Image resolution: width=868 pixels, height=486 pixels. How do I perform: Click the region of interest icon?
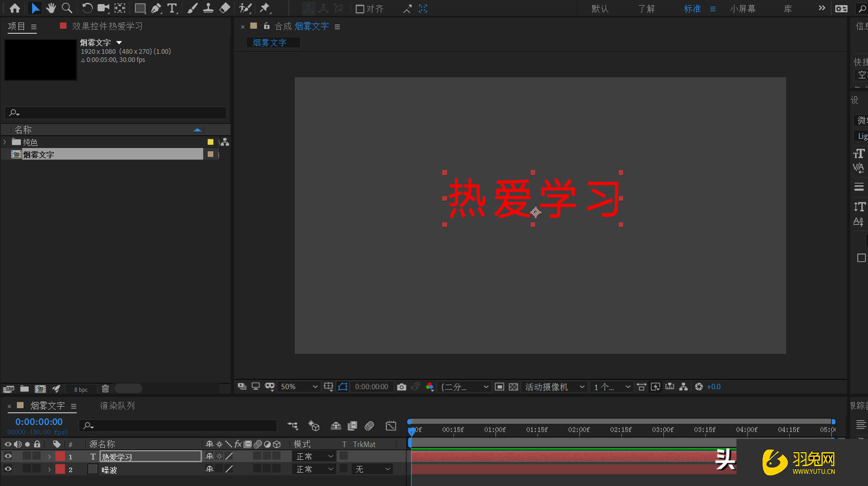500,387
